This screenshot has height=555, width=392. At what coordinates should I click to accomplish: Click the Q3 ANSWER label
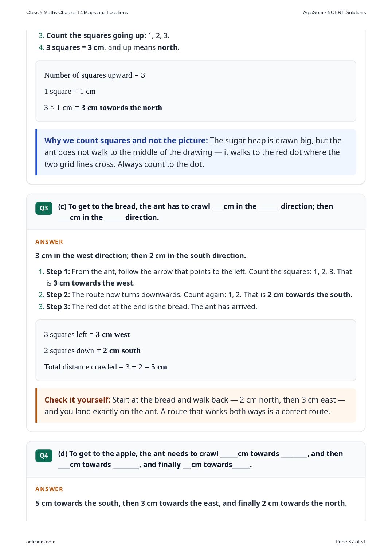[49, 242]
